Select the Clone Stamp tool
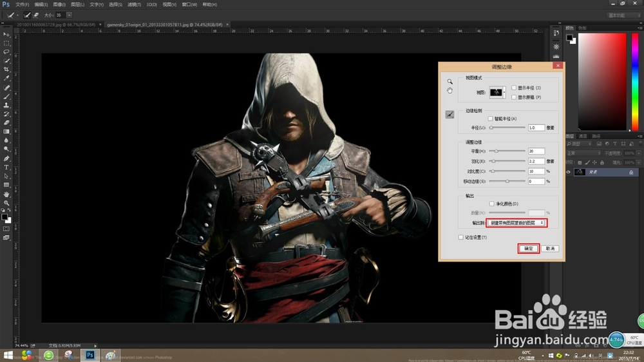Viewport: 644px width, 362px height. click(x=6, y=105)
